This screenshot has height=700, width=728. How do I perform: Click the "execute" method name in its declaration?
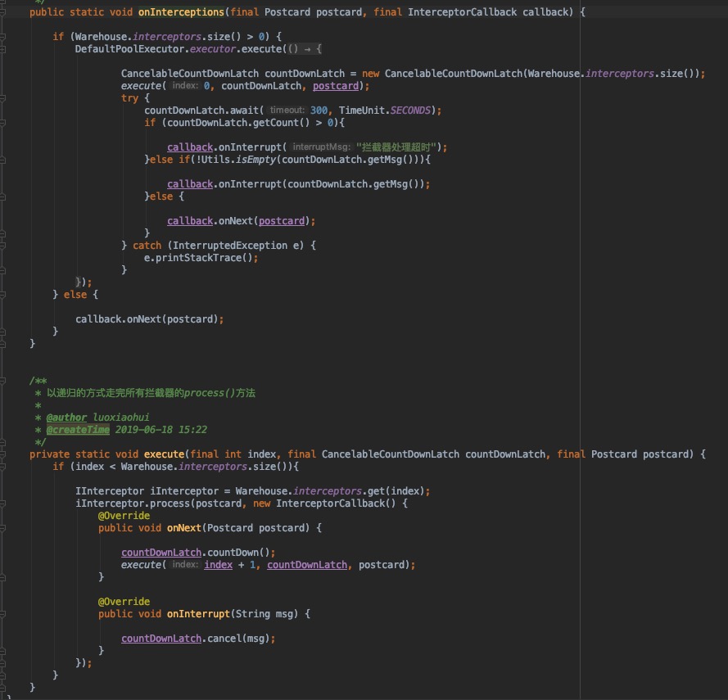(164, 454)
